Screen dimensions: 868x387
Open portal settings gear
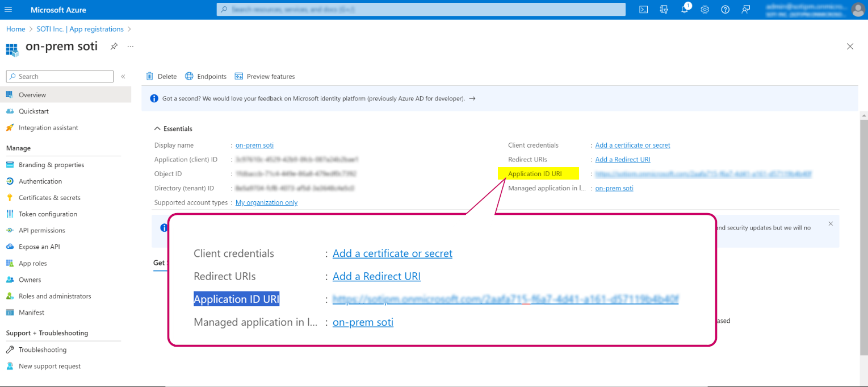coord(705,10)
